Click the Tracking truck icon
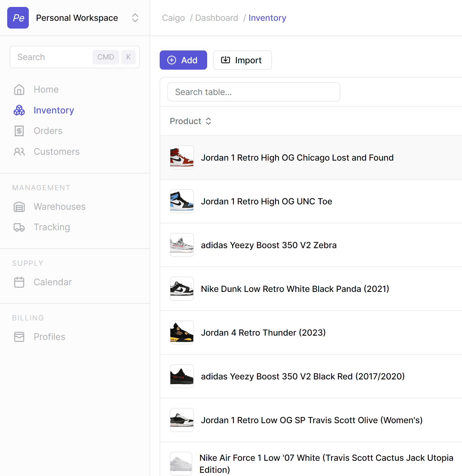Screen dimensions: 462x476 (x=19, y=227)
